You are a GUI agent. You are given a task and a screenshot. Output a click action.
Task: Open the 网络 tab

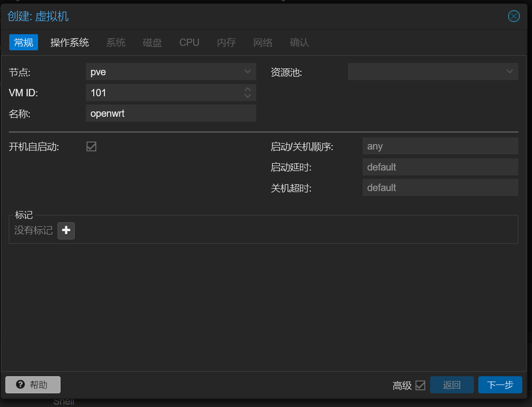point(263,43)
